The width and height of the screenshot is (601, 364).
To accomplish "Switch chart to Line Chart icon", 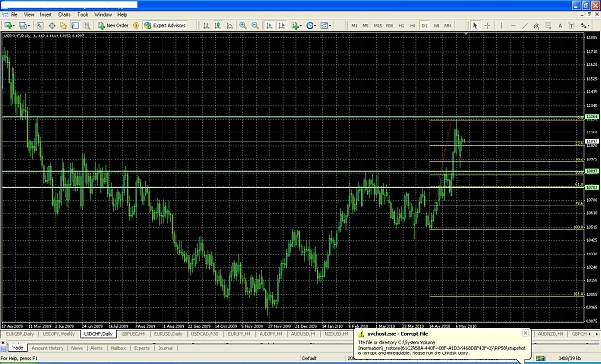I will coord(230,25).
